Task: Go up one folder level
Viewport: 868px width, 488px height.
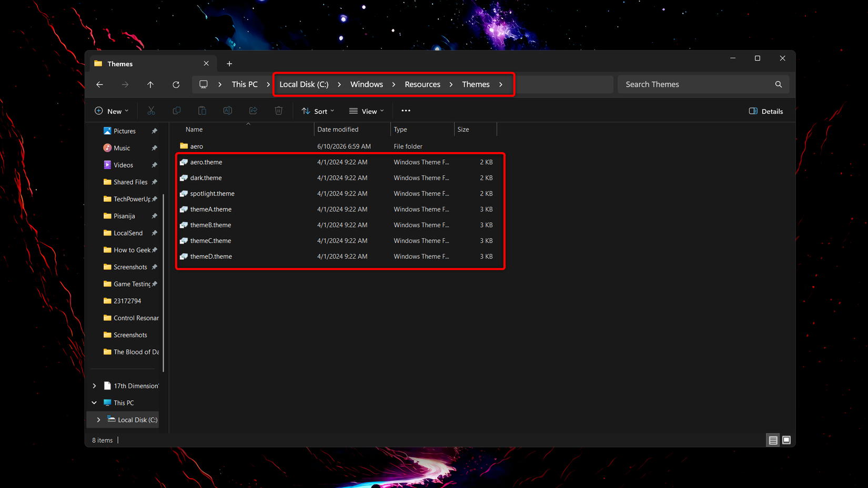Action: [150, 85]
